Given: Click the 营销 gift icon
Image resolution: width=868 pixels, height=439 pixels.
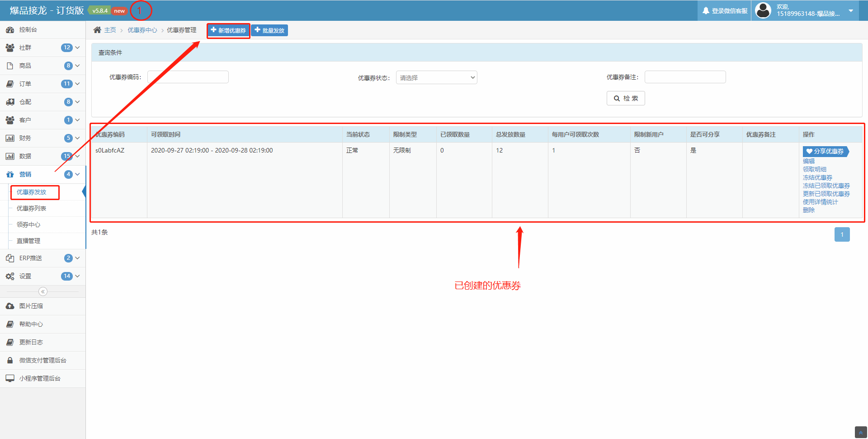Looking at the screenshot, I should pos(10,175).
